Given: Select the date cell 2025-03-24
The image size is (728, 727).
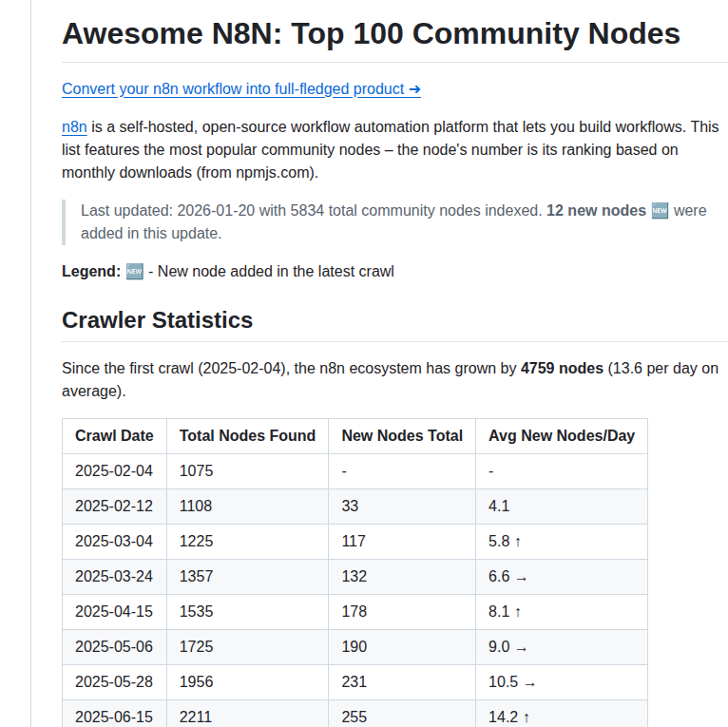Looking at the screenshot, I should pos(114,577).
